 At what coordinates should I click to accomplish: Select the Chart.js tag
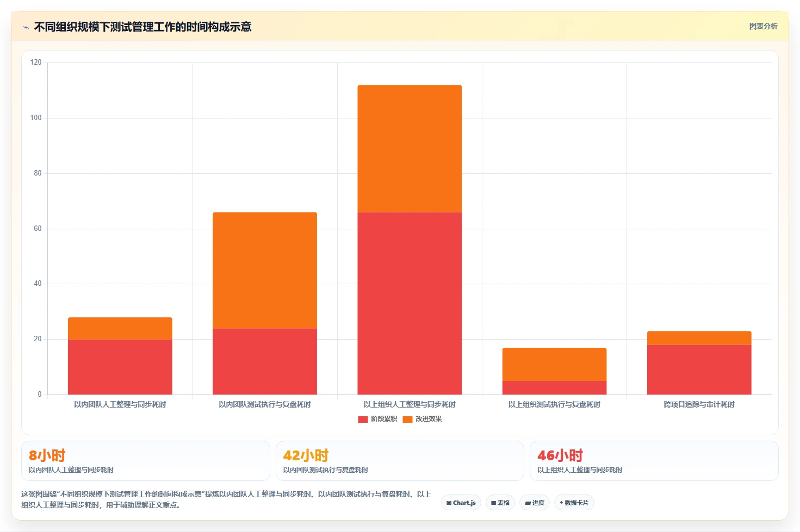click(x=461, y=503)
